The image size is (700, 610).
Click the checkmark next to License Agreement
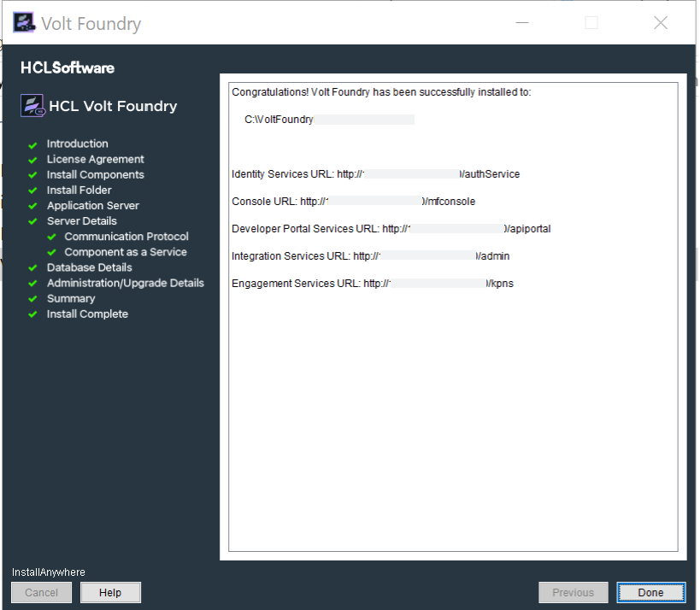pos(32,161)
